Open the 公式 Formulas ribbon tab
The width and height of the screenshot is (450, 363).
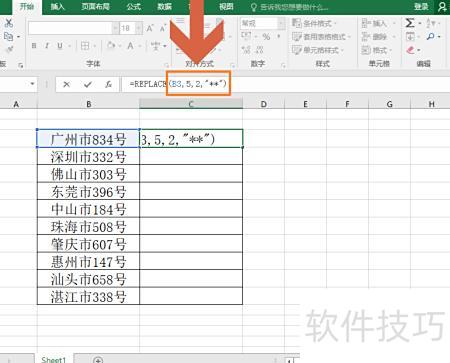(134, 7)
